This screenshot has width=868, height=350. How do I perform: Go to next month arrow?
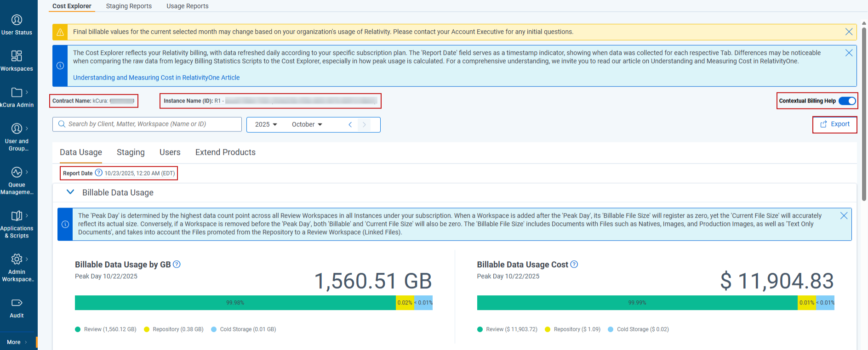[364, 124]
